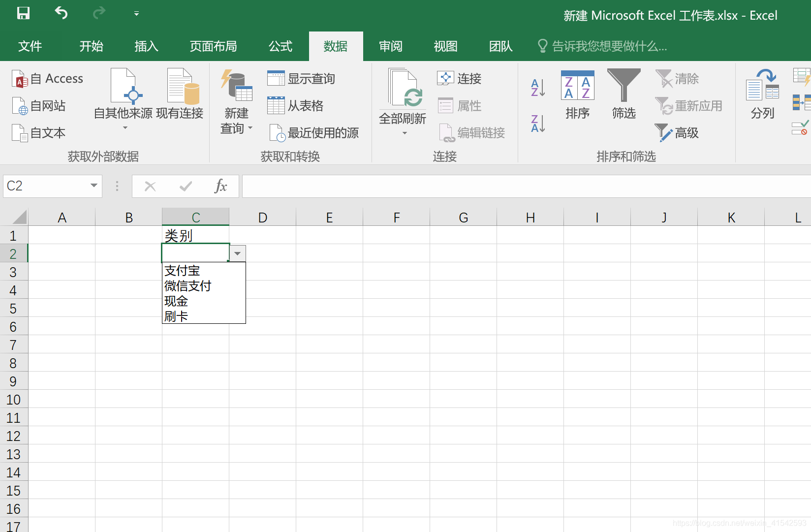This screenshot has height=532, width=811.
Task: Click the 全部刷新 refresh all icon
Action: point(403,97)
